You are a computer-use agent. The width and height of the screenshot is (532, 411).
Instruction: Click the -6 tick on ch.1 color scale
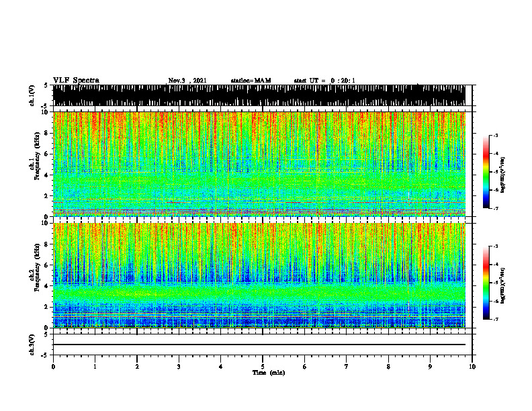[496, 190]
